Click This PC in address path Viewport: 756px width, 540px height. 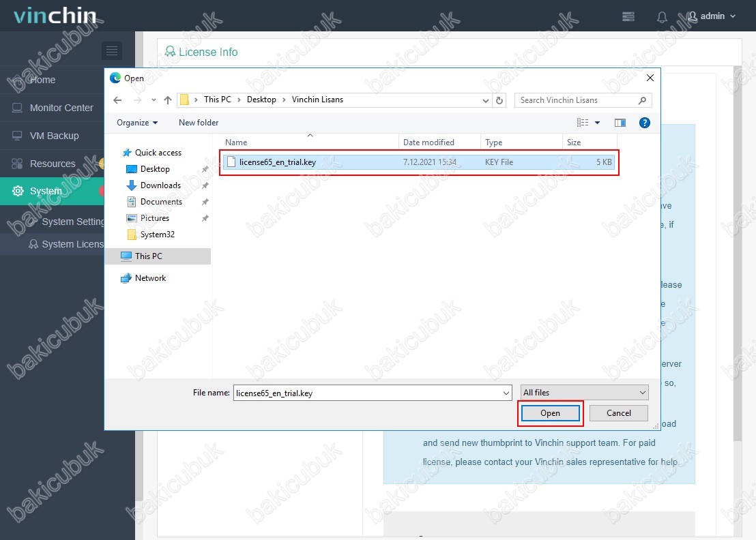pos(218,100)
